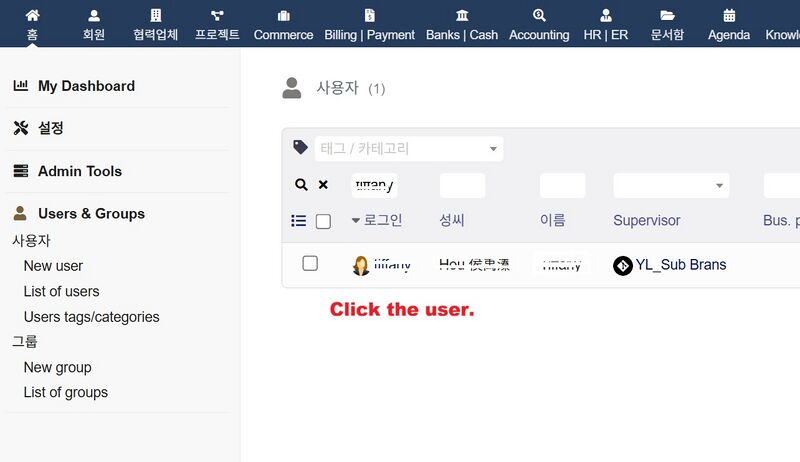Open New group page
Image resolution: width=800 pixels, height=462 pixels.
click(57, 367)
